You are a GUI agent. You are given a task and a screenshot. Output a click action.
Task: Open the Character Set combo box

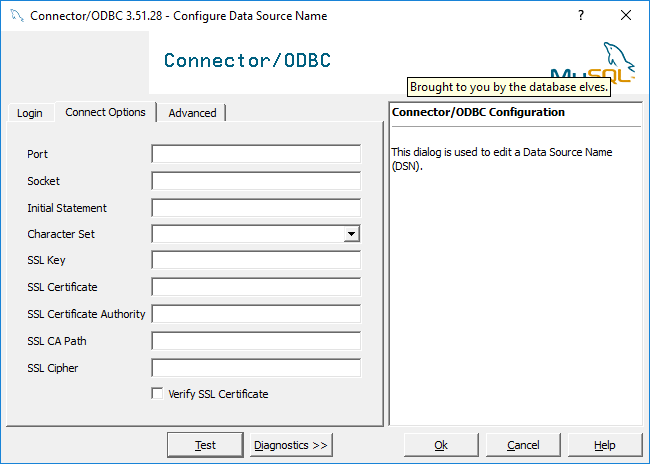point(256,234)
